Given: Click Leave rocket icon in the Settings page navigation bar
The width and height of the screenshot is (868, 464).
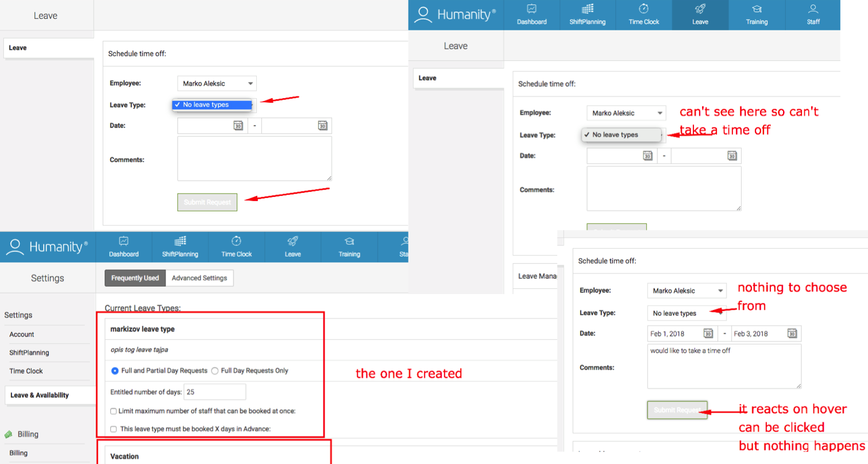Looking at the screenshot, I should [292, 241].
